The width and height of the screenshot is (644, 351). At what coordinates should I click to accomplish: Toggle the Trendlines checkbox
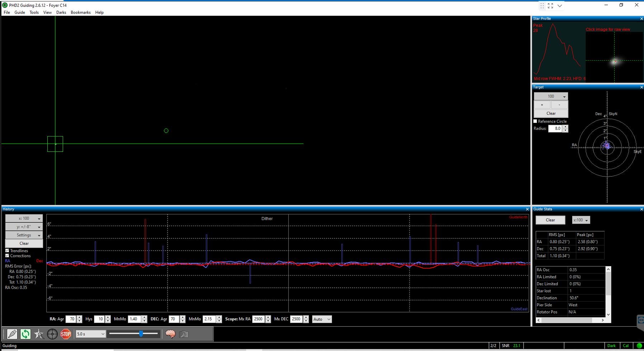pos(7,251)
